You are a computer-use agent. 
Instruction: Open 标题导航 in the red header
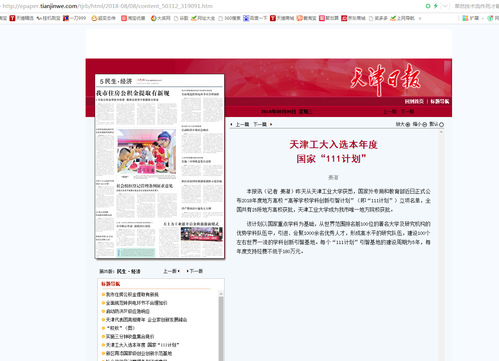[440, 101]
